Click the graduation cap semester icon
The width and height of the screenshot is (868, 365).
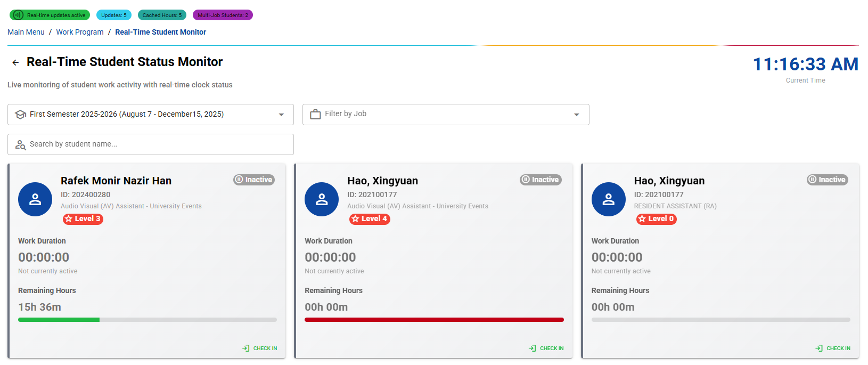pyautogui.click(x=21, y=115)
